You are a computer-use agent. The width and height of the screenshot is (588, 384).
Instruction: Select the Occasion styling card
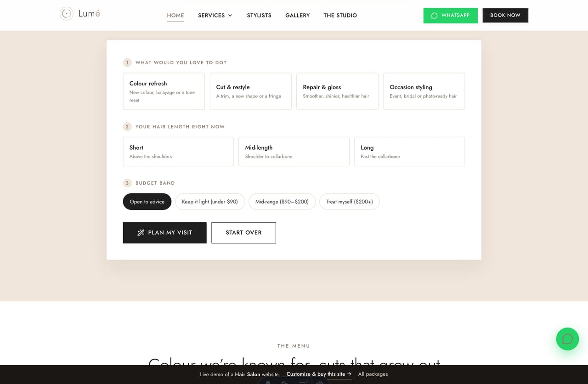coord(424,91)
